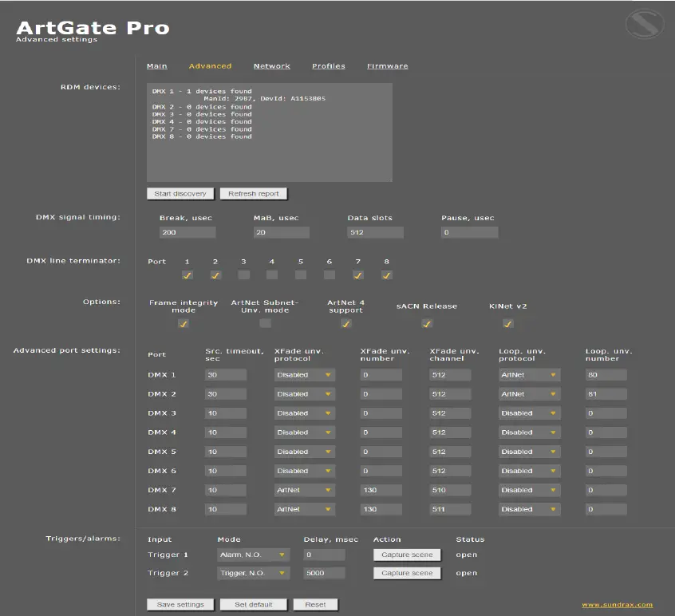This screenshot has width=675, height=616.
Task: Open DMX 2 Loop unv. protocol dropdown
Action: (x=530, y=394)
